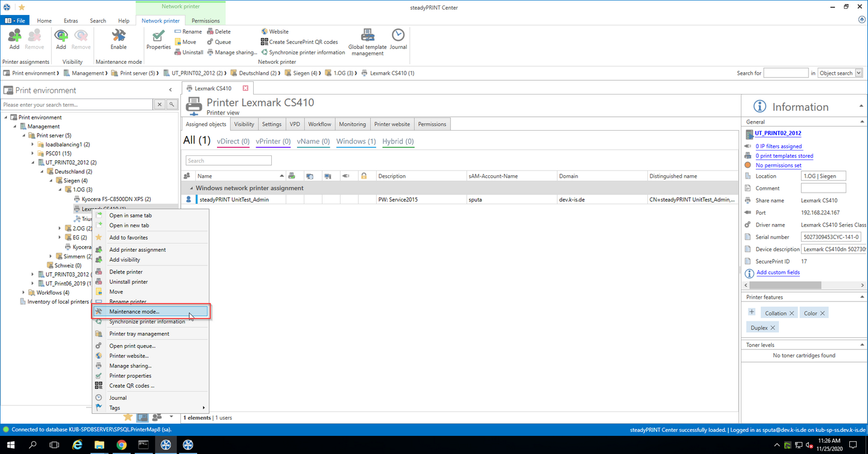
Task: Click Uninstall in the ribbon
Action: [189, 52]
